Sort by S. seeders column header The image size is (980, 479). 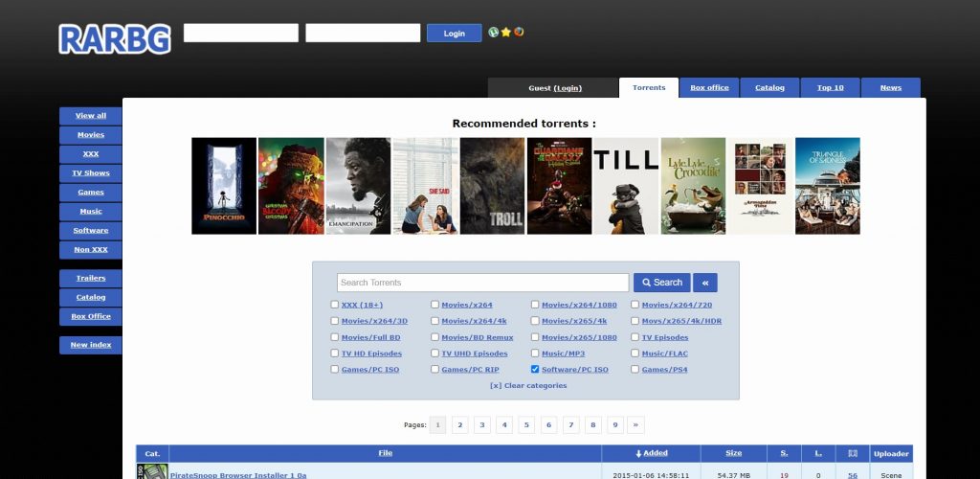[x=784, y=453]
